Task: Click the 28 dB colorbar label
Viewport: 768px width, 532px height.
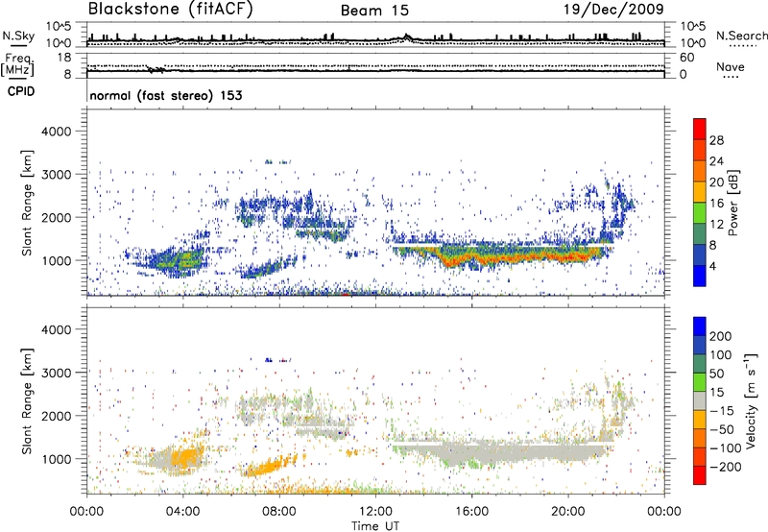Action: coord(716,140)
